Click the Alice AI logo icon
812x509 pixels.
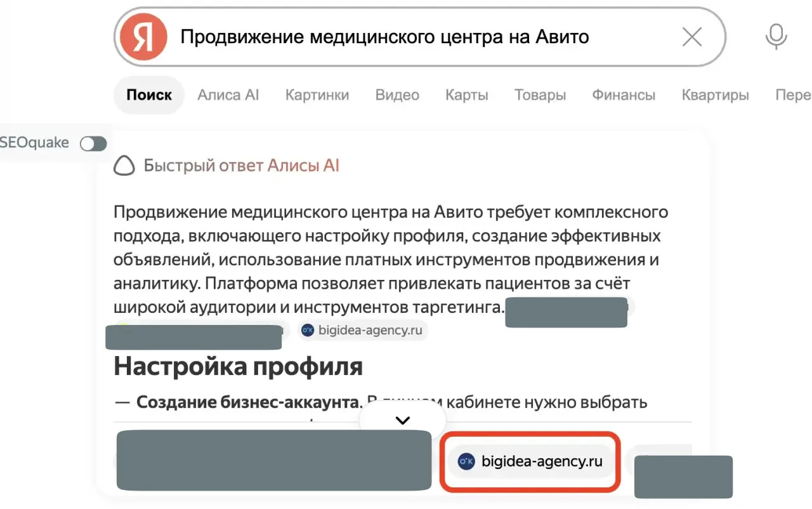(x=124, y=166)
